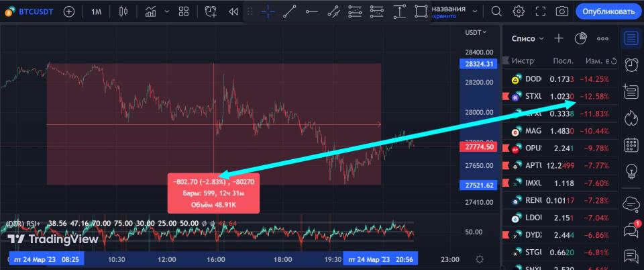Open the chart settings gear

[x=519, y=11]
